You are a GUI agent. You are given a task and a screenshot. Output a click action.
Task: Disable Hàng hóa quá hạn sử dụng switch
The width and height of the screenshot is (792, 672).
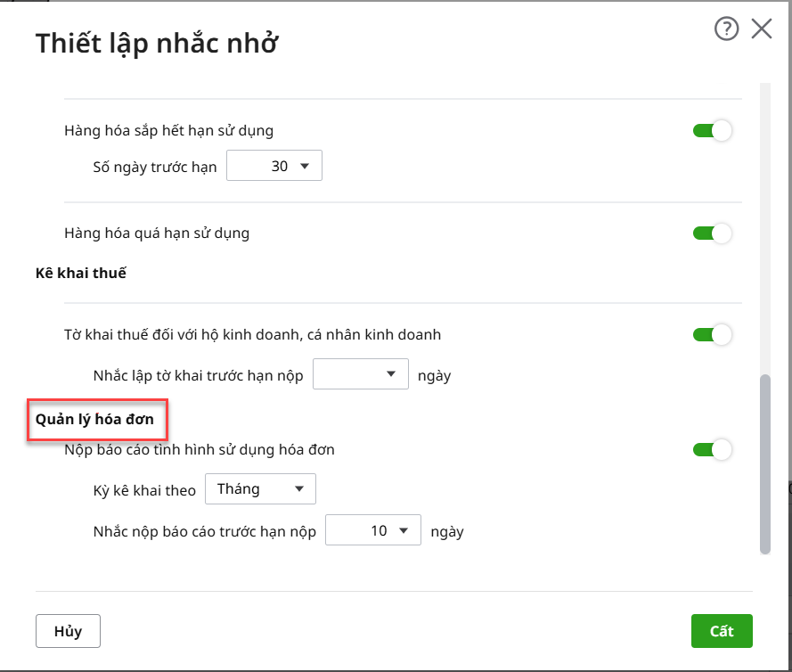tap(712, 234)
